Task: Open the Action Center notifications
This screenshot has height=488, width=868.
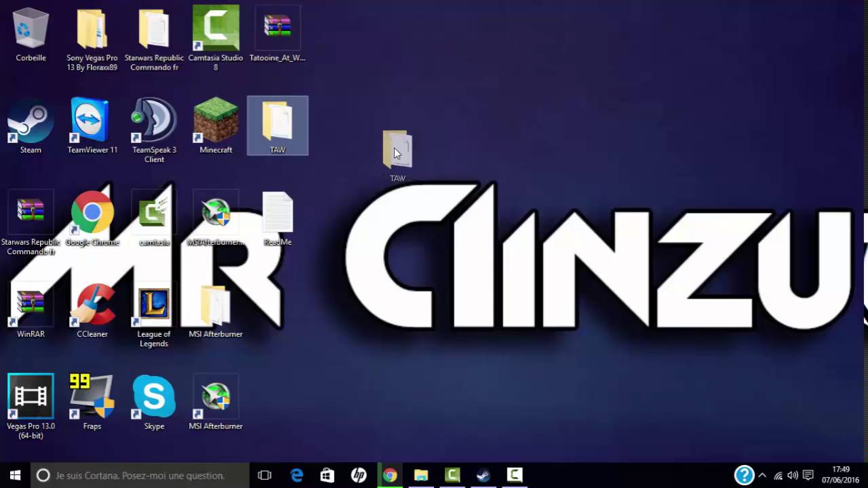Action: point(808,475)
